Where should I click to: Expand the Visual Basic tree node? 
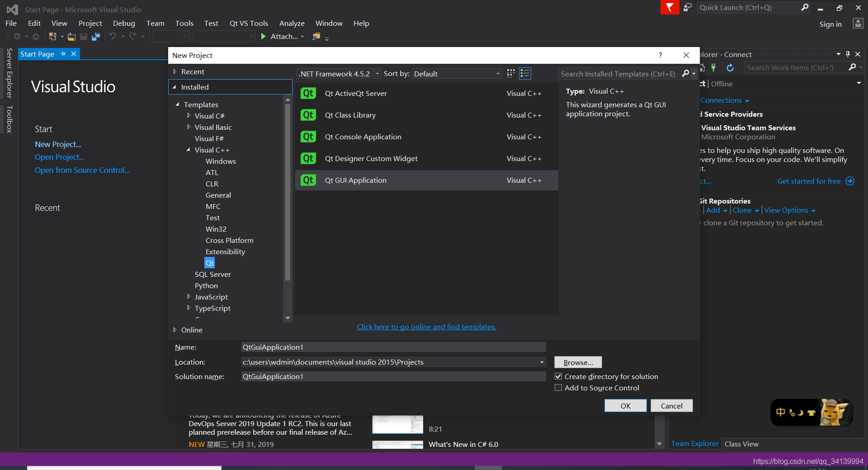tap(189, 127)
